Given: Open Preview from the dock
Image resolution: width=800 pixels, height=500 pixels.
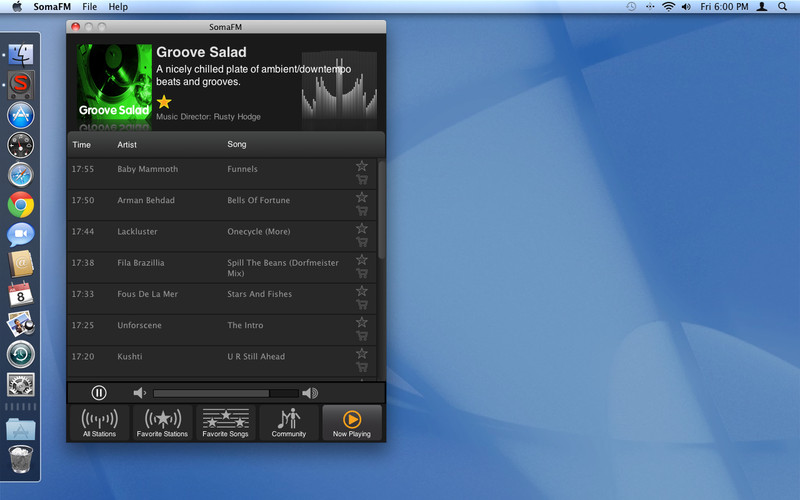Looking at the screenshot, I should (x=21, y=324).
